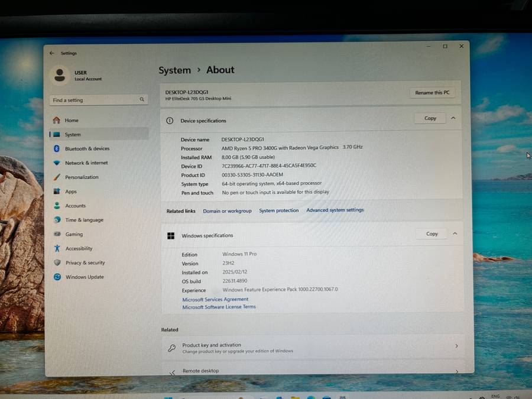Collapse the Device specifications section chevron
Viewport: 532px width, 399px height.
(453, 118)
